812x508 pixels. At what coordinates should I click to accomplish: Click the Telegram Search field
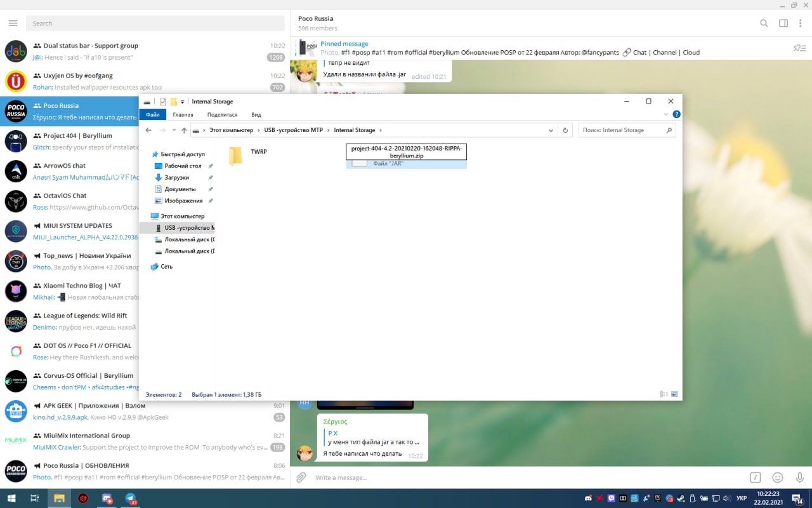[155, 23]
